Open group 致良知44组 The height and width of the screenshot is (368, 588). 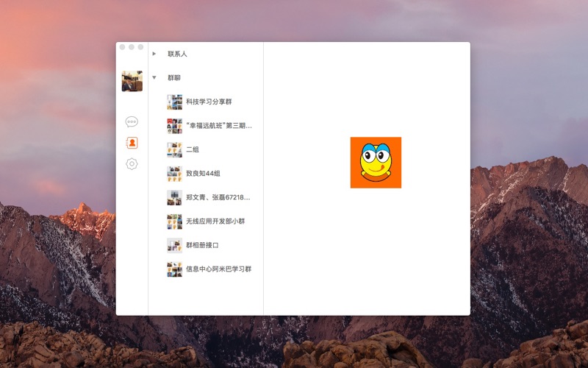206,174
